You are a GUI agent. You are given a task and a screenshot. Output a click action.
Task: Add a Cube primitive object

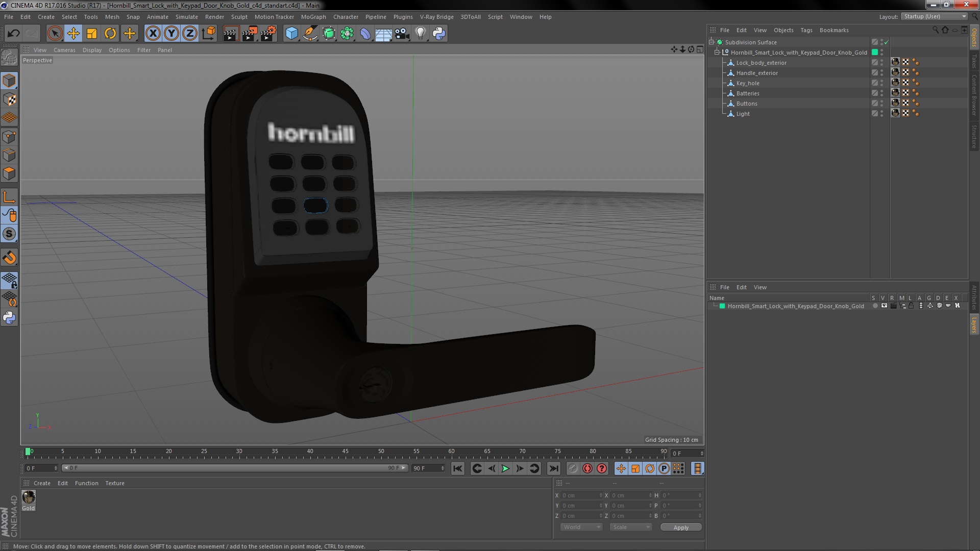[x=291, y=34]
